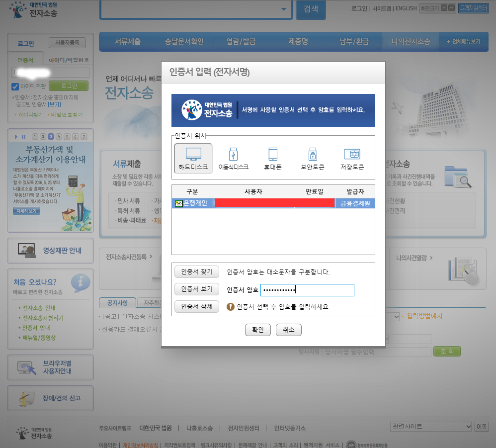Open the 브라우저별 사용자안내 browser guide

50,366
